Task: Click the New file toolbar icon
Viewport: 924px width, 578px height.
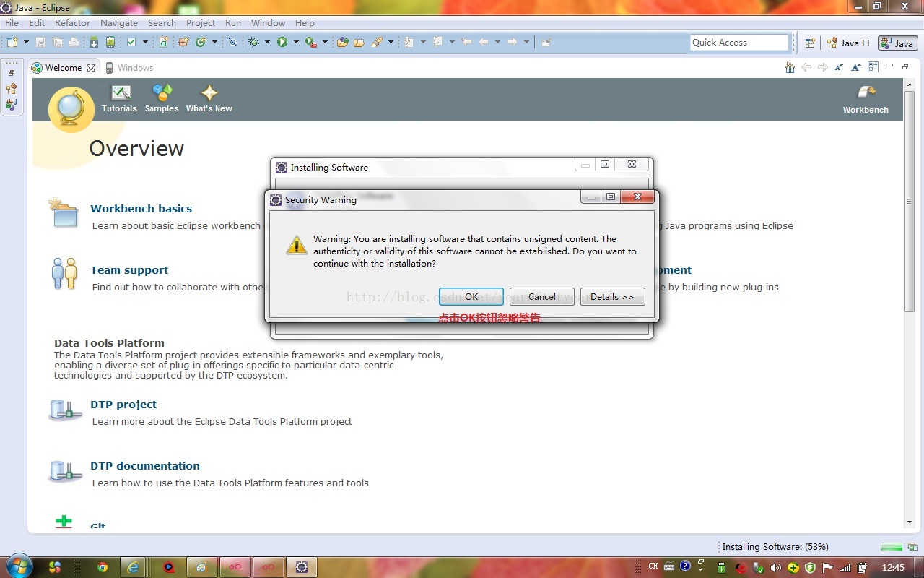Action: pos(12,42)
